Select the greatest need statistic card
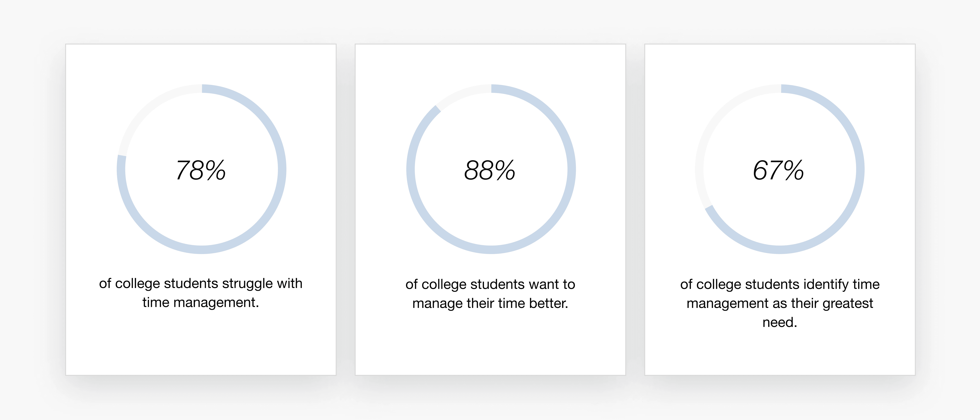This screenshot has height=420, width=980. [780, 210]
